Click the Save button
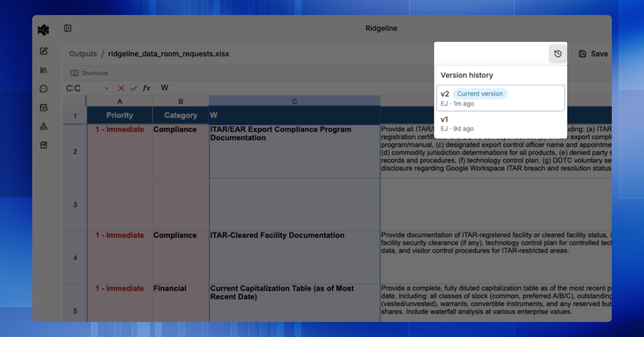Screen dimensions: 644x337 click(x=593, y=54)
